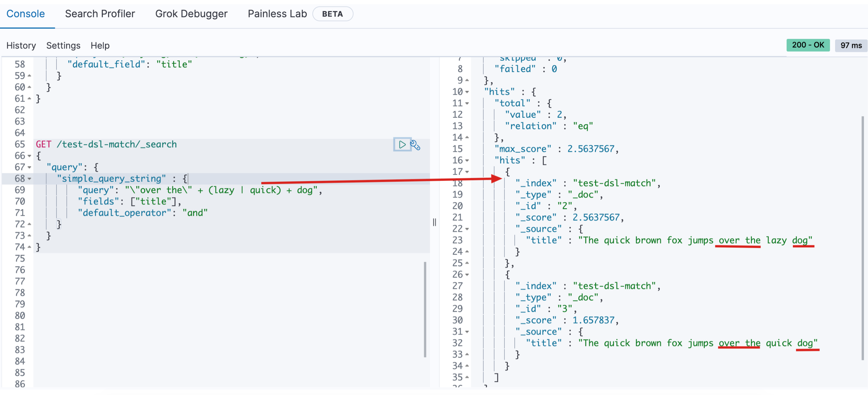Click the "default_operator": "and" line

click(x=142, y=213)
